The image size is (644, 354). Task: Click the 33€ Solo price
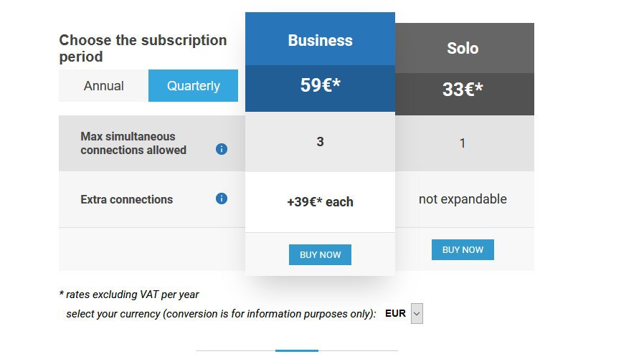(463, 90)
